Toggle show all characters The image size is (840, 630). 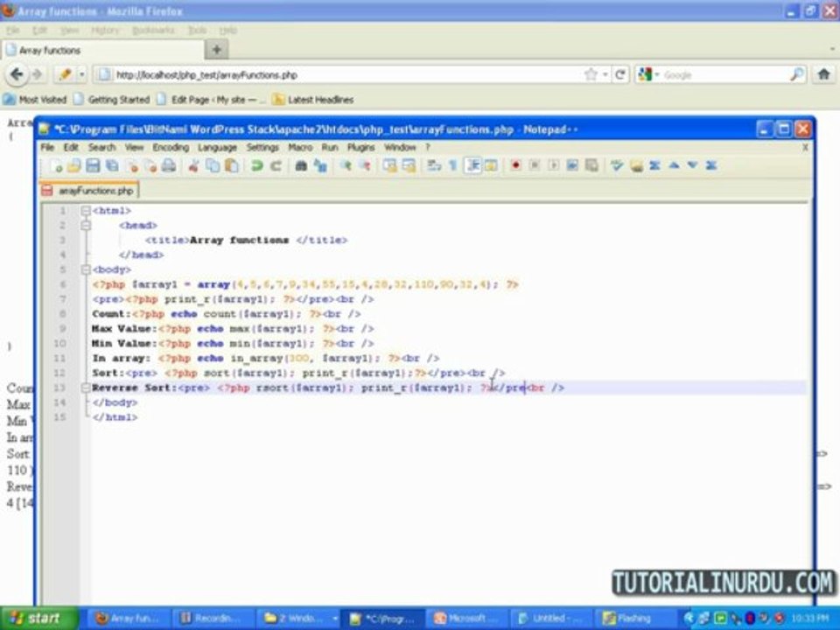453,166
